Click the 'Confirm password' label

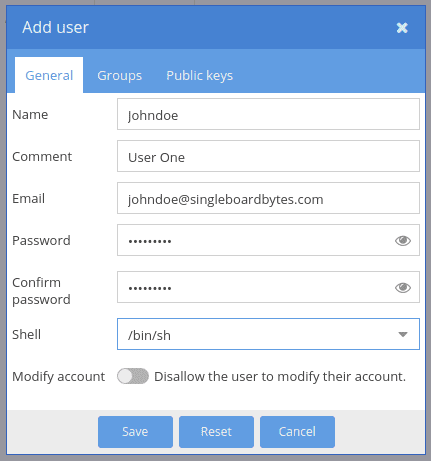41,291
